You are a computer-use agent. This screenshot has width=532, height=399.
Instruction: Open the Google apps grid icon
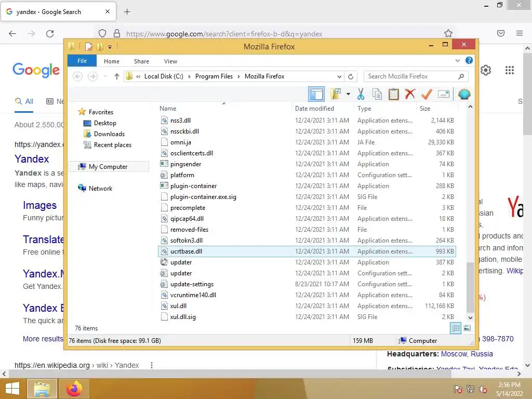509,70
